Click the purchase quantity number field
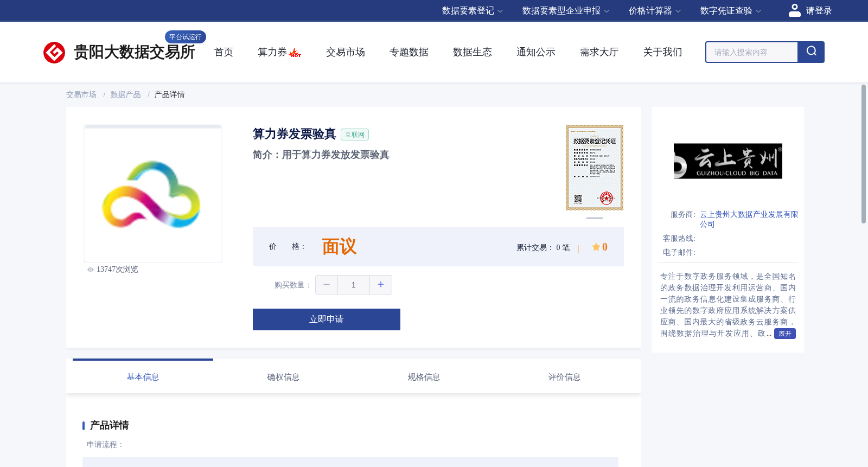Viewport: 868px width, 467px height. click(x=354, y=285)
